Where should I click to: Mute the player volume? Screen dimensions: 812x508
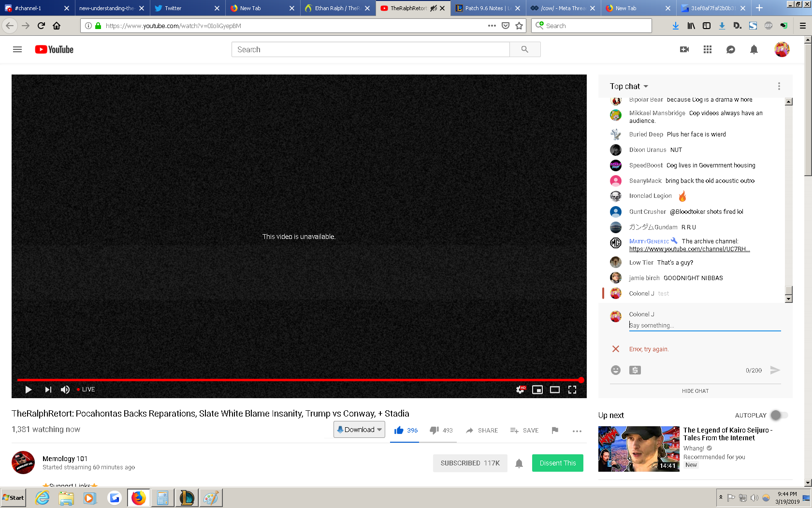(x=65, y=389)
